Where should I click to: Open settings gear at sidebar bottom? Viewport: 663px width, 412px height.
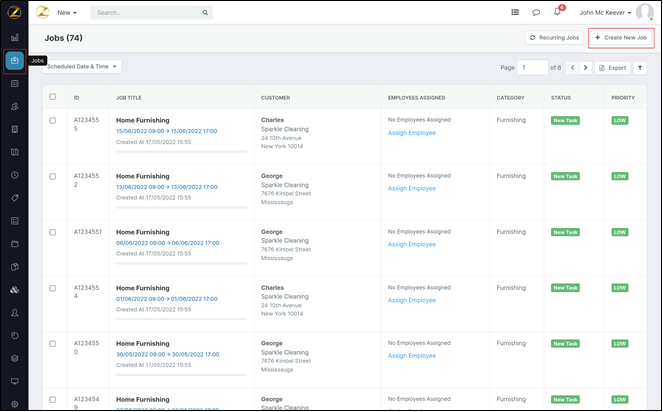coord(14,403)
